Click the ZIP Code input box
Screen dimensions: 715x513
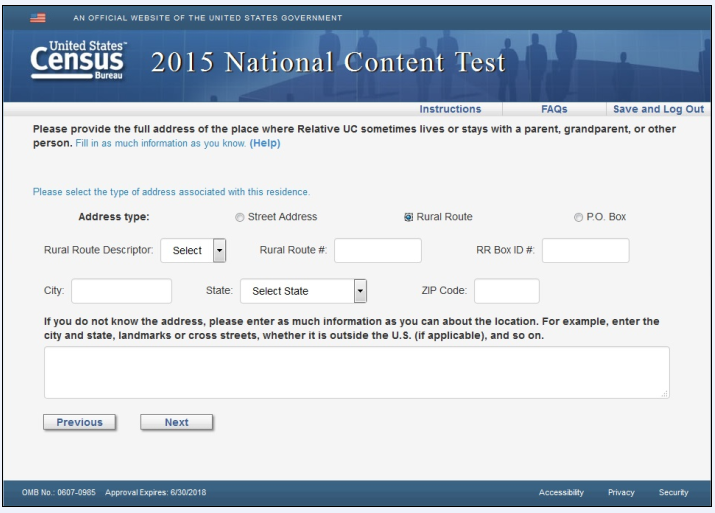506,291
